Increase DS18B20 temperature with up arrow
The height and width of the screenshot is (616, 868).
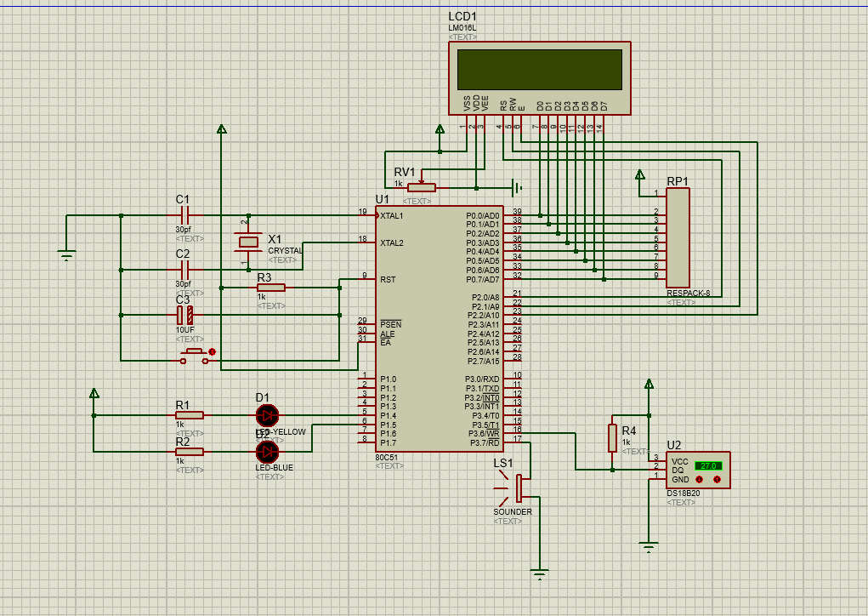[x=718, y=480]
